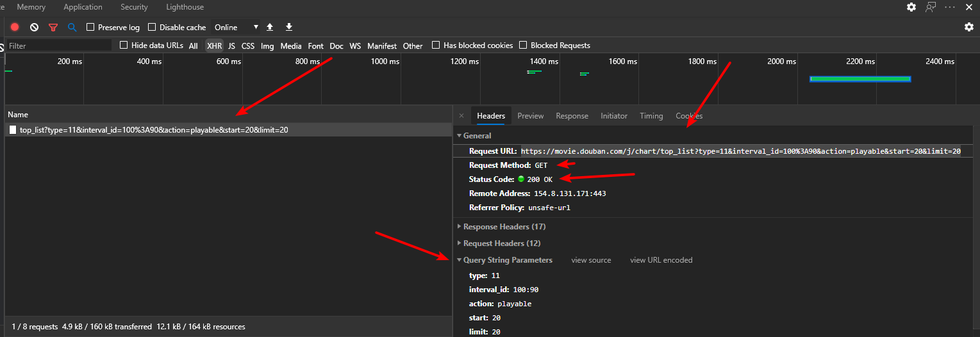Open the Timing tab
Viewport: 980px width, 337px height.
pos(651,116)
